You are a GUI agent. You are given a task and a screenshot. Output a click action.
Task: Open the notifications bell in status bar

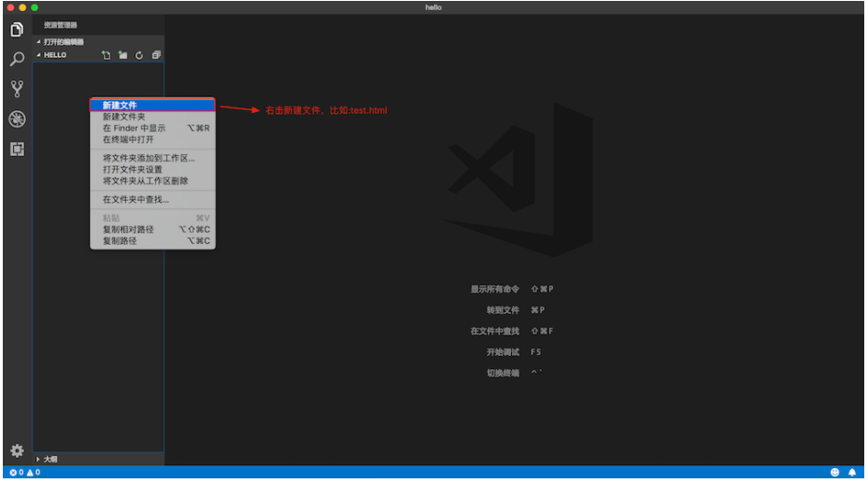click(x=852, y=473)
